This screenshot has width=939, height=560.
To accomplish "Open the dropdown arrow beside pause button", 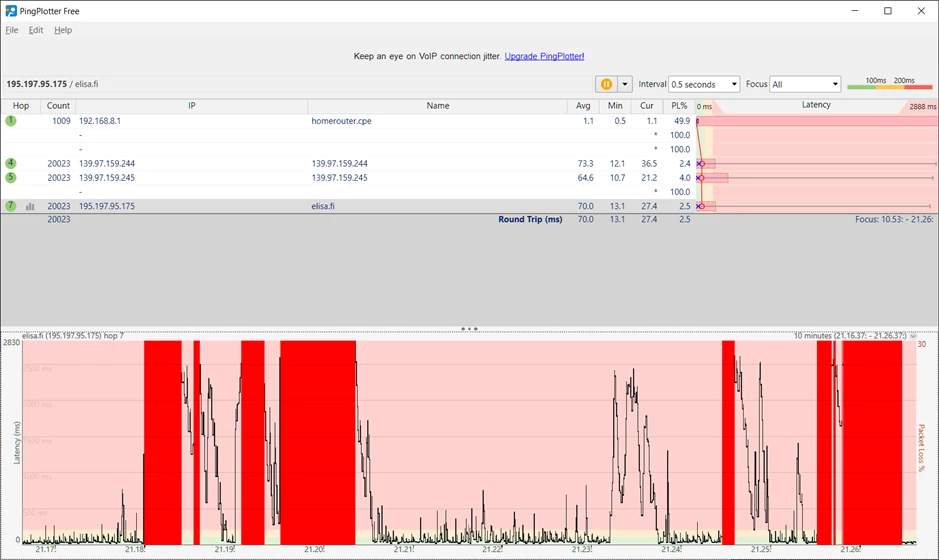I will [x=624, y=85].
